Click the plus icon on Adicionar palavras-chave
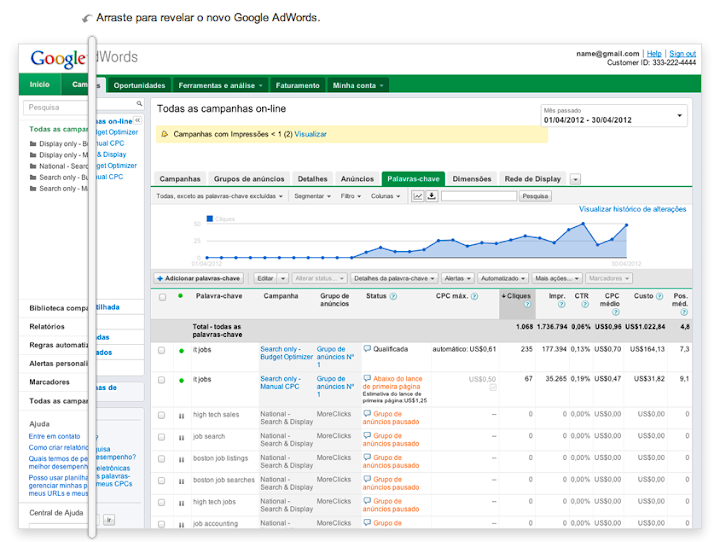 pyautogui.click(x=160, y=278)
